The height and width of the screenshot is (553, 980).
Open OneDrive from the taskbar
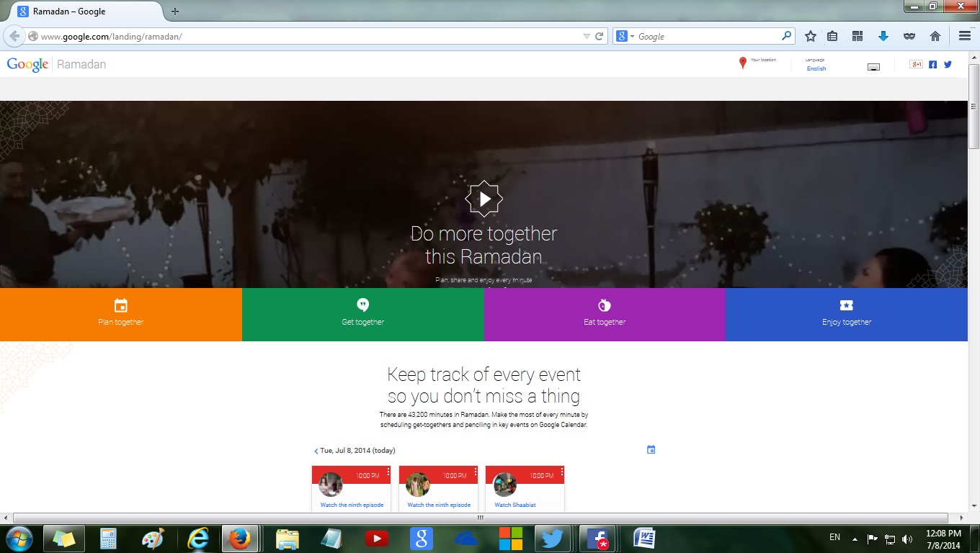pos(465,539)
